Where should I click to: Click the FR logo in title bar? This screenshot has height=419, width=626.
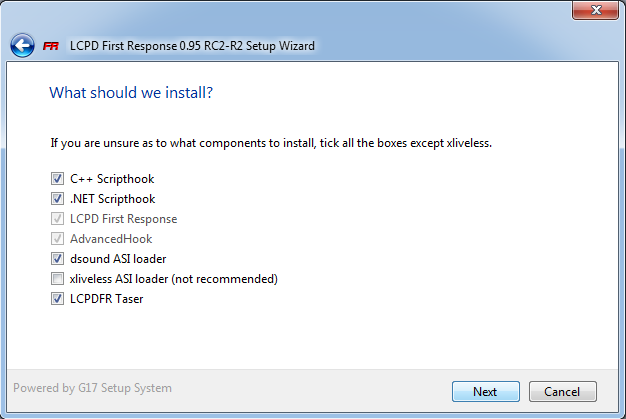coord(51,46)
